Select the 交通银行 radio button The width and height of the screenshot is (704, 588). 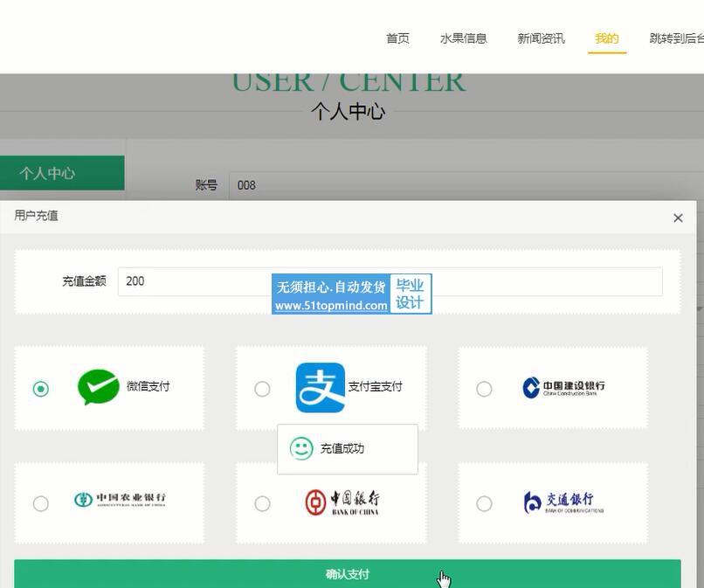(484, 503)
